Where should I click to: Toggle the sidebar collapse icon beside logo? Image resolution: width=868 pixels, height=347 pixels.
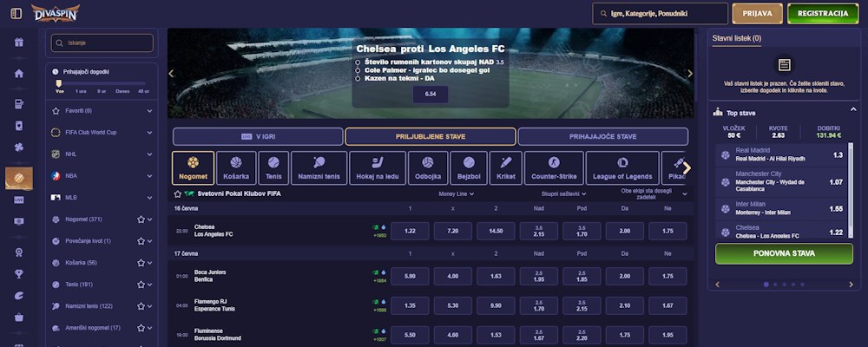point(16,13)
